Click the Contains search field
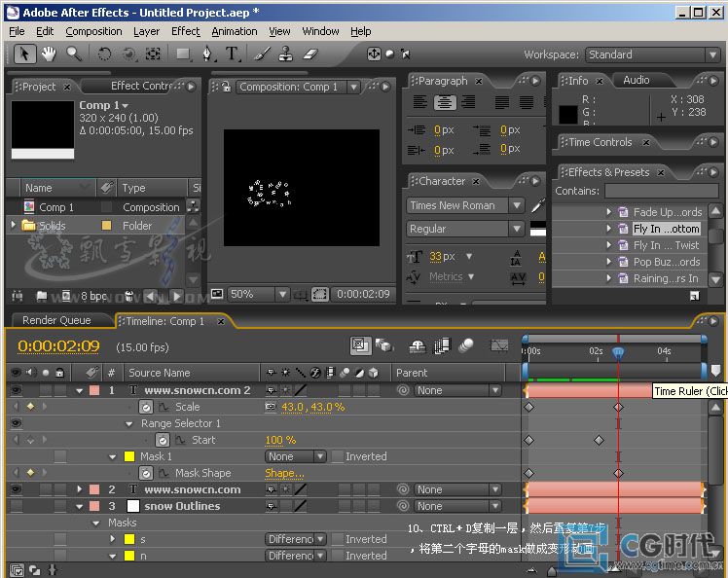This screenshot has width=728, height=578. [662, 191]
